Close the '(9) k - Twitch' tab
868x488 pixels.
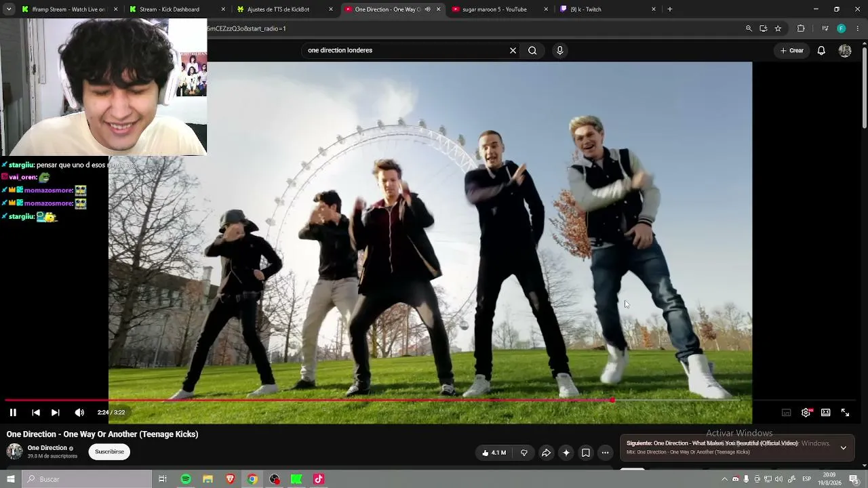tap(654, 9)
